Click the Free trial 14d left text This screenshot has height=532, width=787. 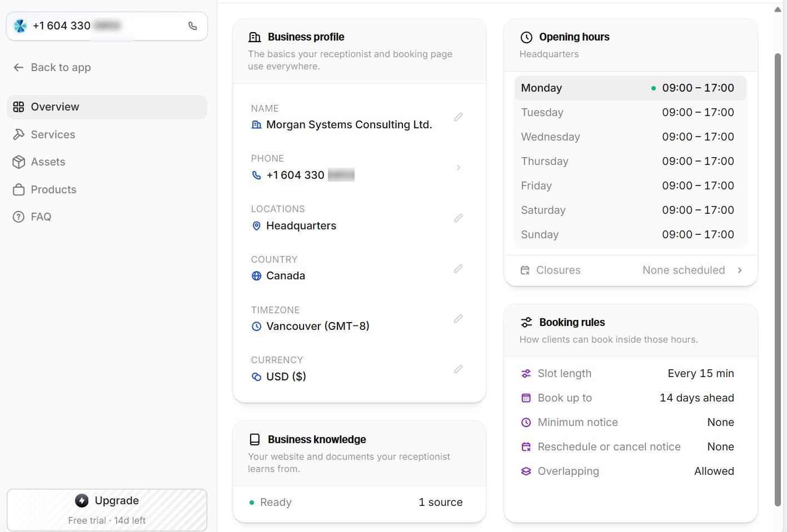click(x=107, y=521)
